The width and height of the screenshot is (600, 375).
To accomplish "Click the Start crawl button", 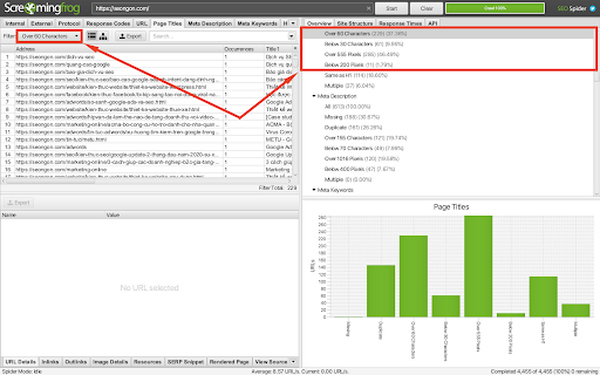I will 391,8.
